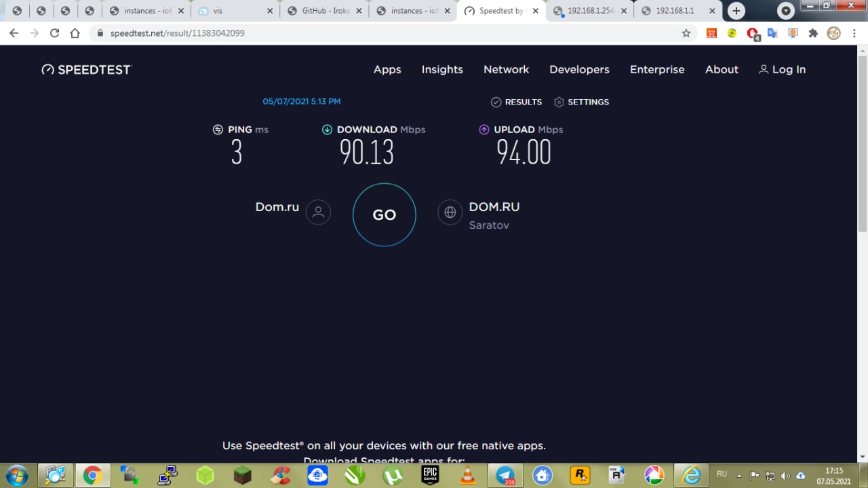The height and width of the screenshot is (488, 868).
Task: Open the Speedtest logo home link
Action: [86, 69]
